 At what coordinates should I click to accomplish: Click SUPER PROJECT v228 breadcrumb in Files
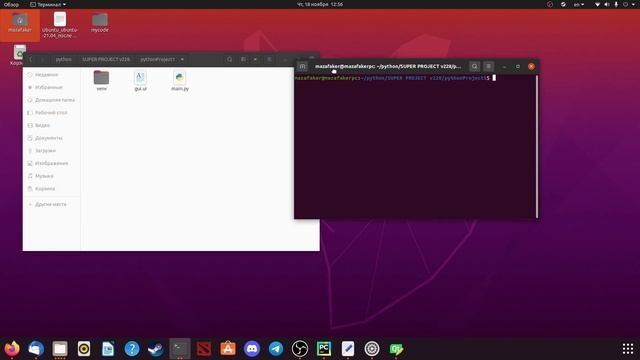(x=106, y=59)
